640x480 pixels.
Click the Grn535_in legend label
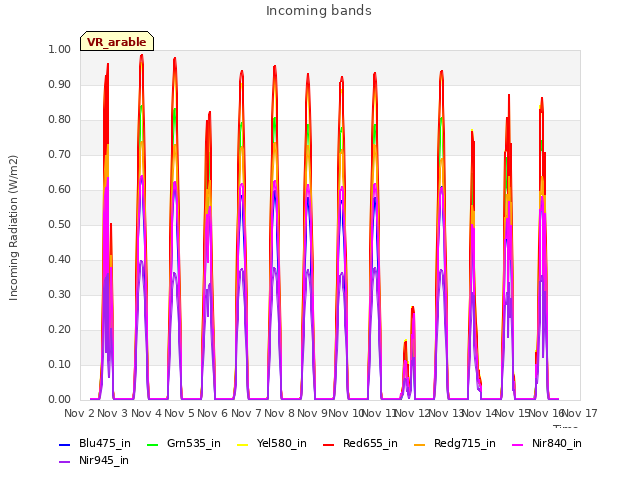pyautogui.click(x=193, y=443)
